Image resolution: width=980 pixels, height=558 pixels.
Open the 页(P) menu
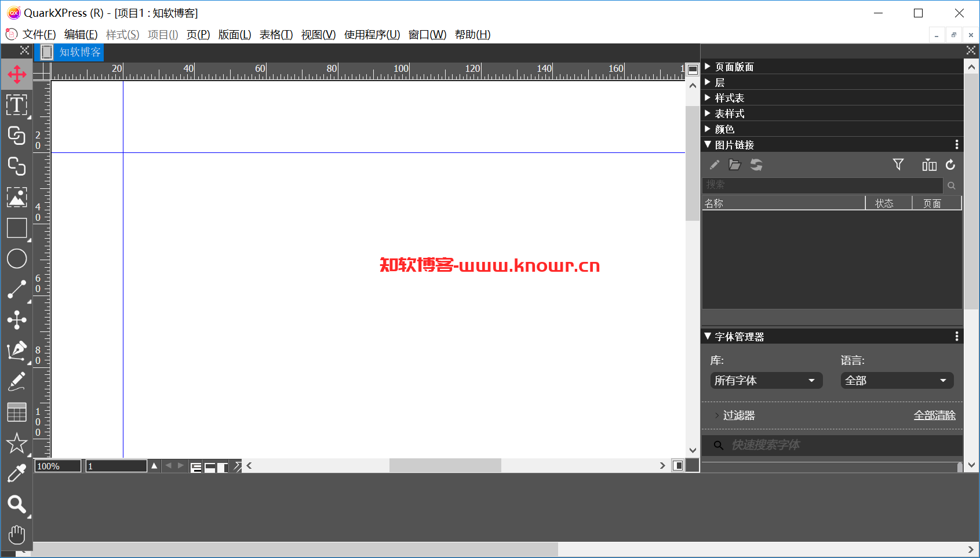point(198,35)
